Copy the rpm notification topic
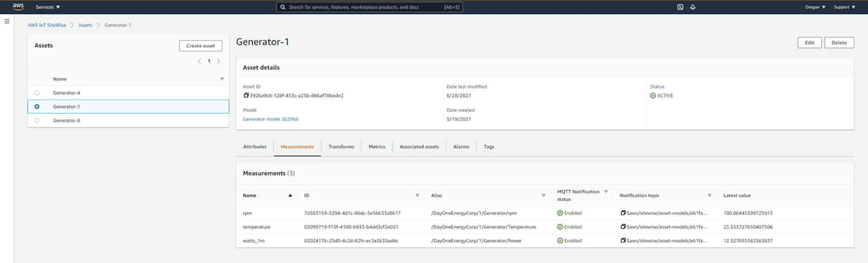Screen dimensions: 868x263 623,213
